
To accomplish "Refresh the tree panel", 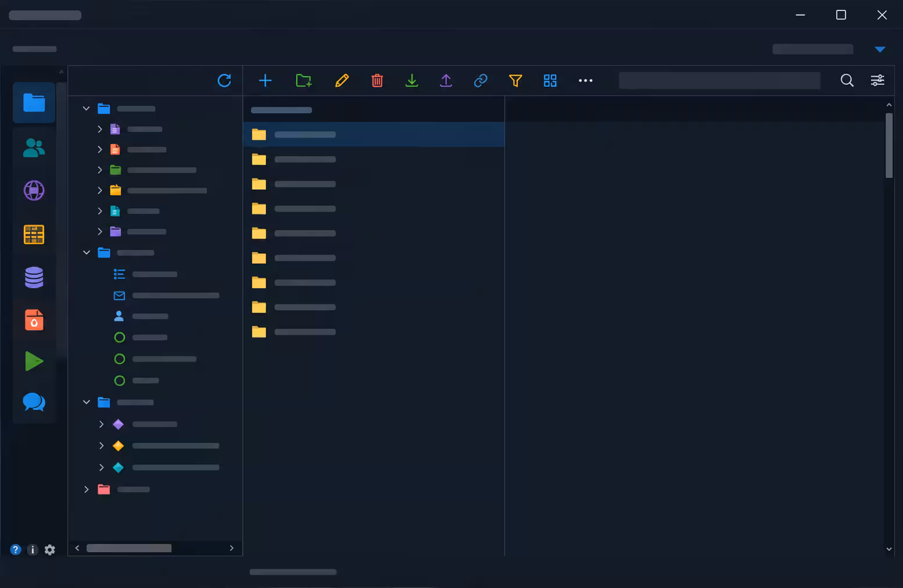I will [224, 80].
